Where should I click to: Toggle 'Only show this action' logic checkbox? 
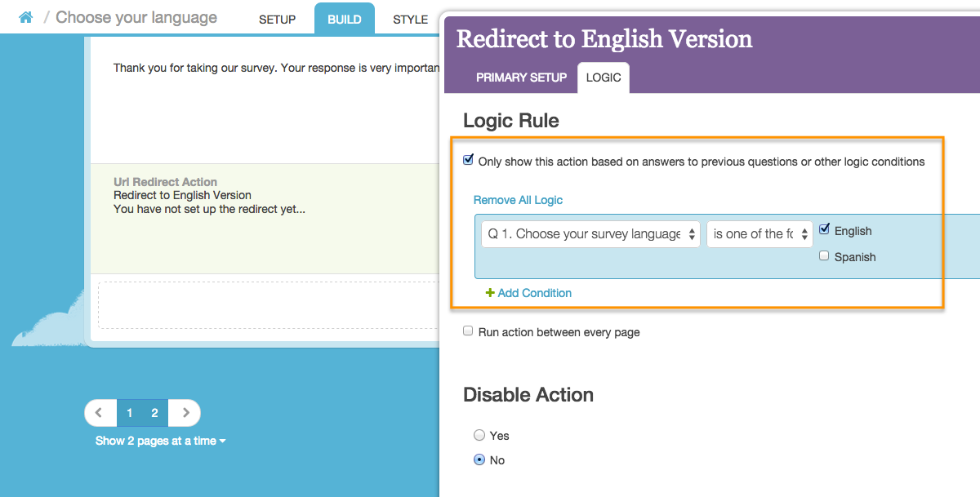click(x=468, y=161)
